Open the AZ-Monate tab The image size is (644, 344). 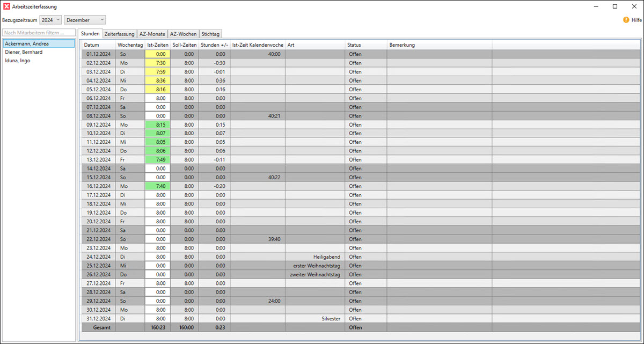pyautogui.click(x=152, y=34)
